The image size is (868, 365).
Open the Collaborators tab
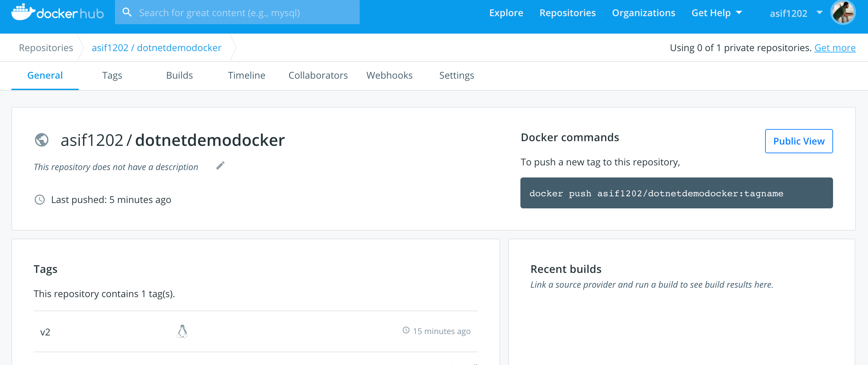click(x=318, y=75)
